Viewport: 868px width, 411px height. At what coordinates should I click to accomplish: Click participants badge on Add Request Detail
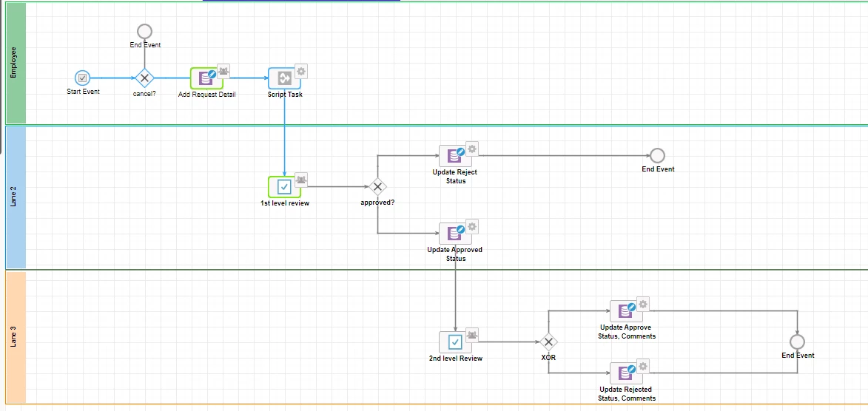[x=223, y=71]
